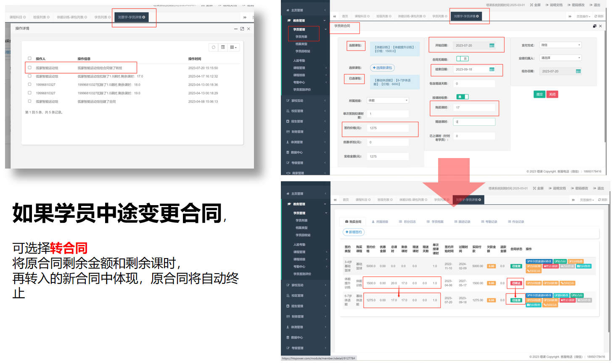The width and height of the screenshot is (616, 364).
Task: Click the calendar icon beside 经办日期
Action: (x=578, y=71)
